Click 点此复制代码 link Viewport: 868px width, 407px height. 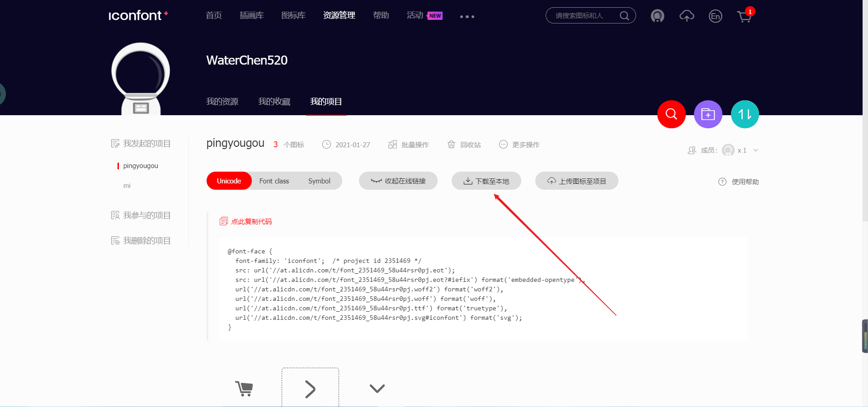251,221
